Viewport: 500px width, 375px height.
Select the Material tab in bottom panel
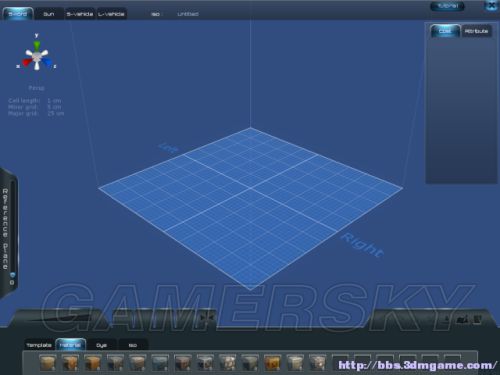[70, 345]
